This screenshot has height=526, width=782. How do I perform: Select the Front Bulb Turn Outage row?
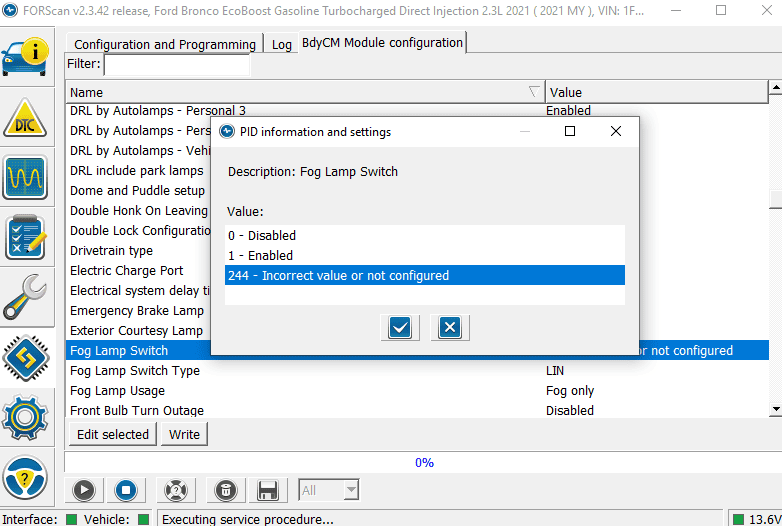point(417,410)
